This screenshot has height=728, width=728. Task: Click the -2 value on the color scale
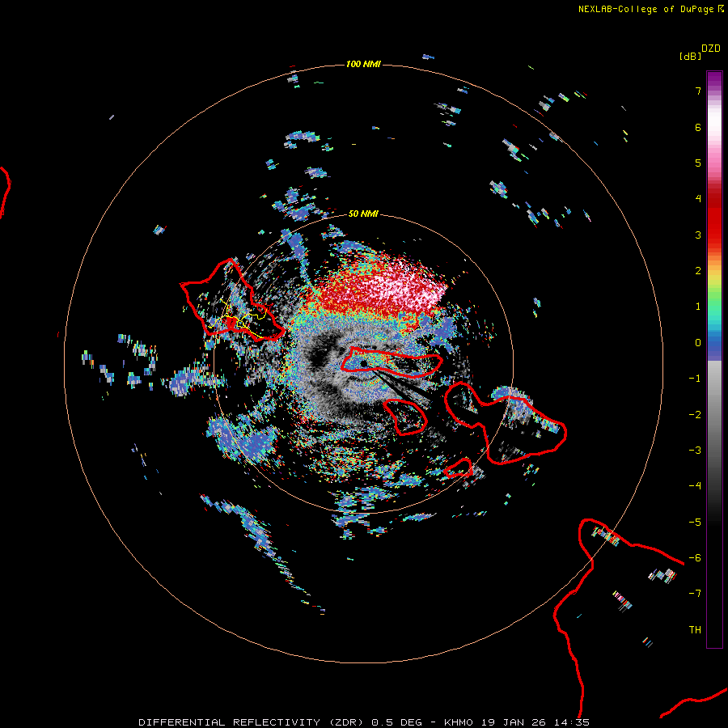click(x=695, y=415)
